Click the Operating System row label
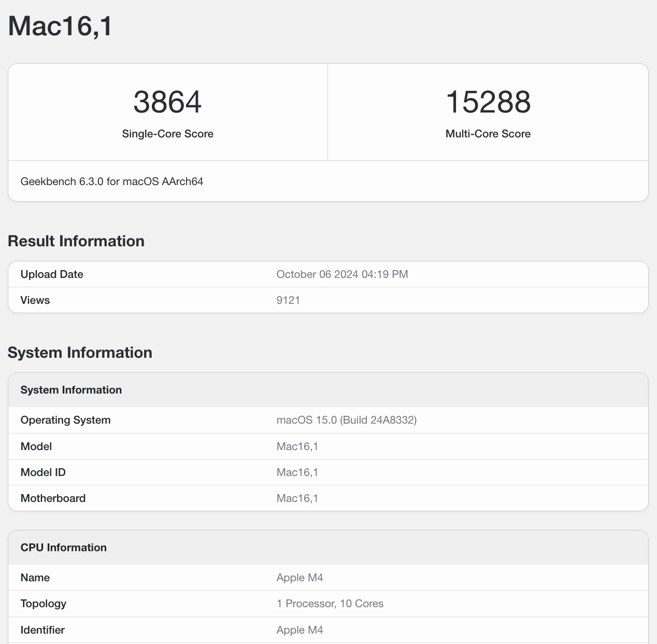Viewport: 657px width, 644px height. (66, 420)
